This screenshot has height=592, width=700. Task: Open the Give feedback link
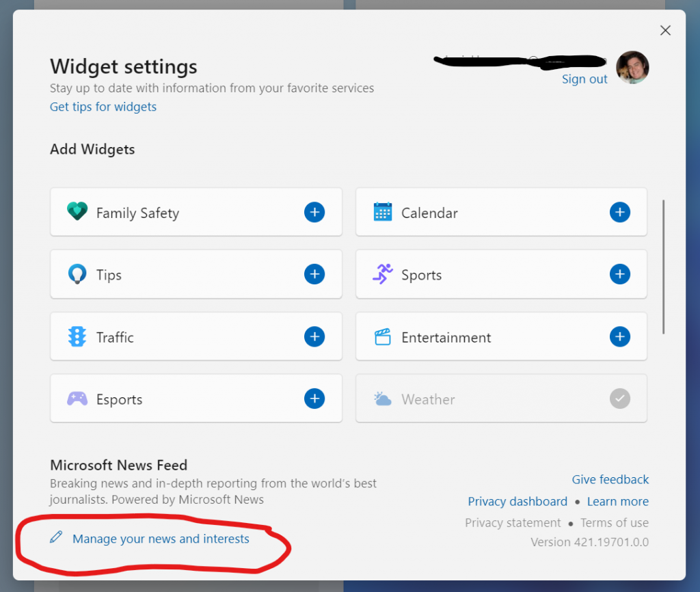click(610, 479)
